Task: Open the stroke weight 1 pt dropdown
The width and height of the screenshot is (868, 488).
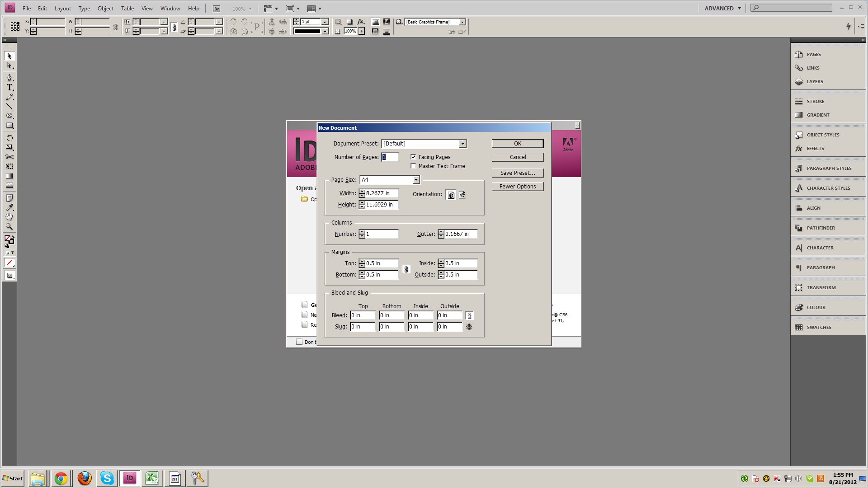Action: point(325,22)
